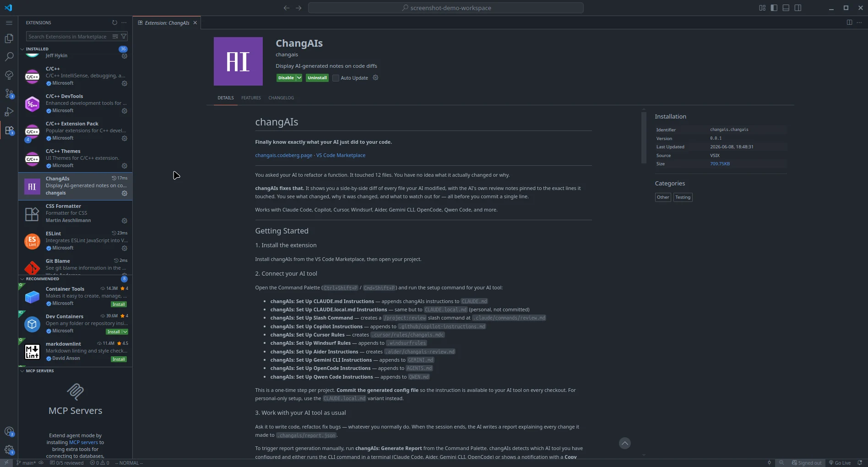Go back in navigation history
Image resolution: width=868 pixels, height=467 pixels.
[287, 8]
